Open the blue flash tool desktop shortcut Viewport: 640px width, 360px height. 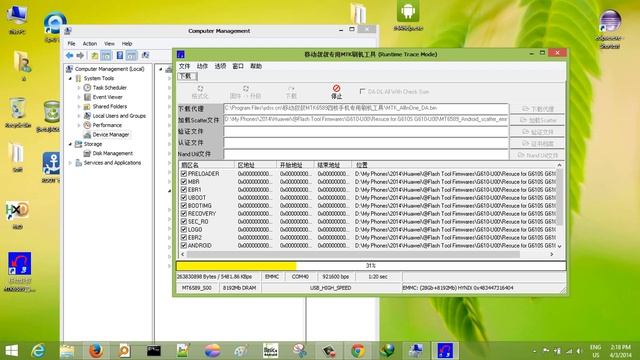[19, 271]
